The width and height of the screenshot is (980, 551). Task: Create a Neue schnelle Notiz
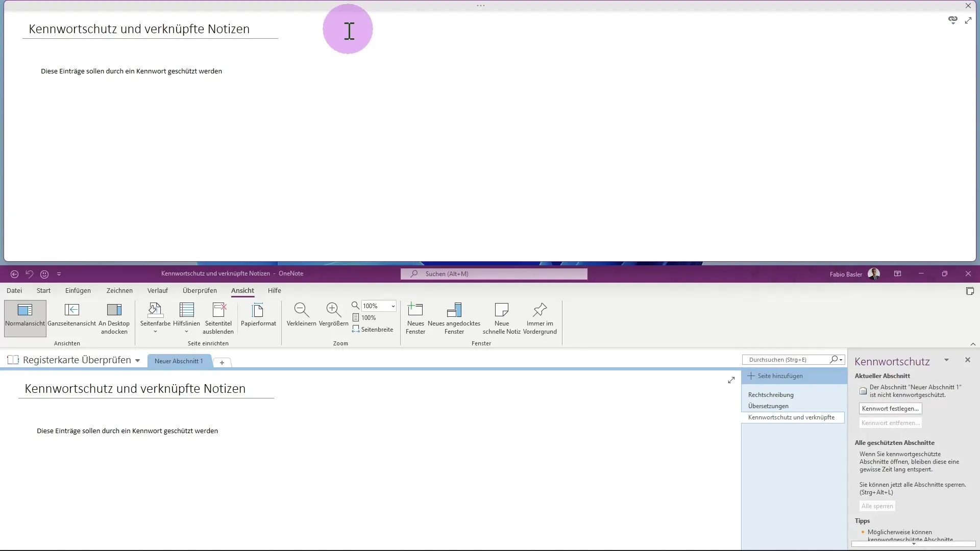501,310
